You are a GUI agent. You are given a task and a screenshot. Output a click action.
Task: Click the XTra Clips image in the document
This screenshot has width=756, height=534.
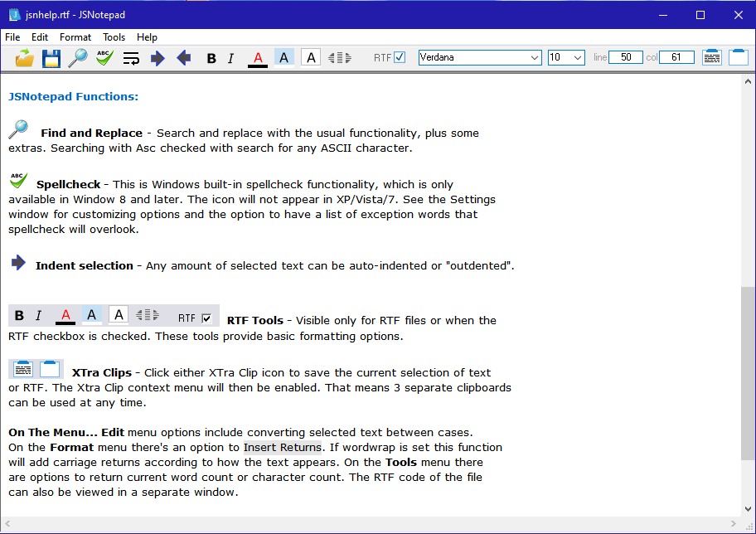pos(36,370)
